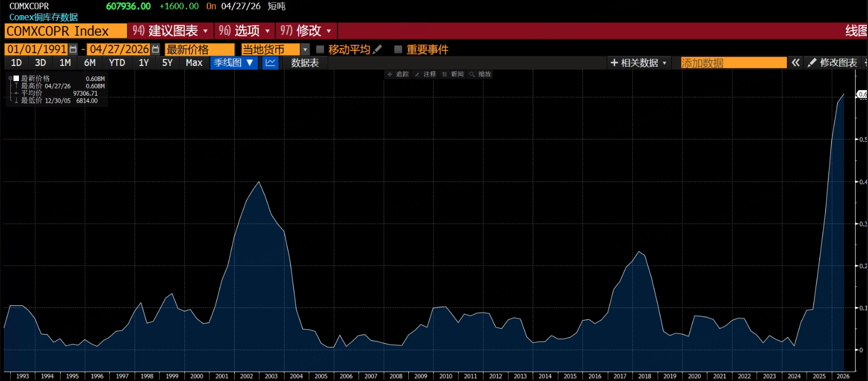Viewport: 868px width, 381px height.
Task: Click the white series color box in legend
Action: 16,78
